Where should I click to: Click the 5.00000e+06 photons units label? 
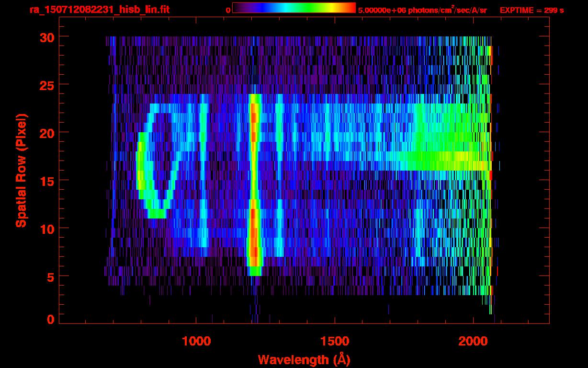tap(422, 10)
